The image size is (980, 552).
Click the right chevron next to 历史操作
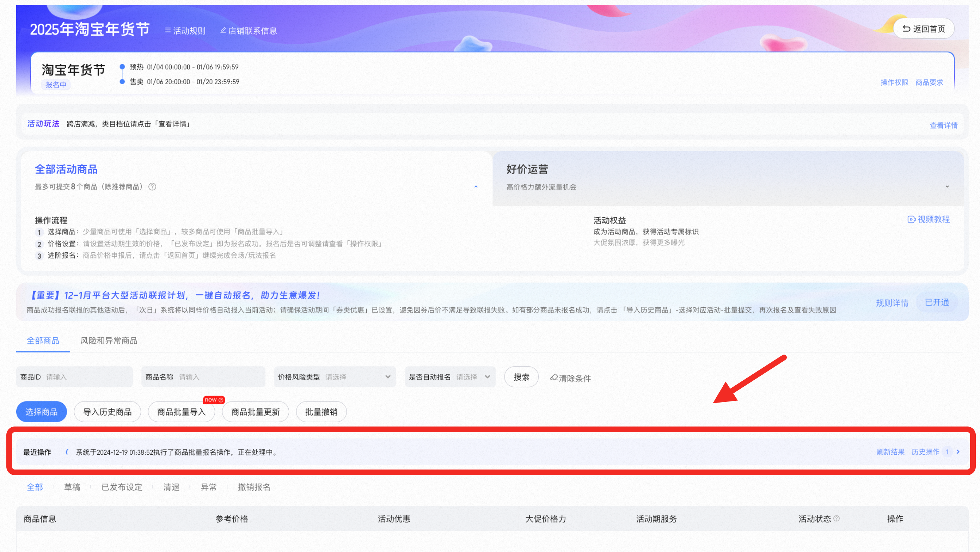958,452
